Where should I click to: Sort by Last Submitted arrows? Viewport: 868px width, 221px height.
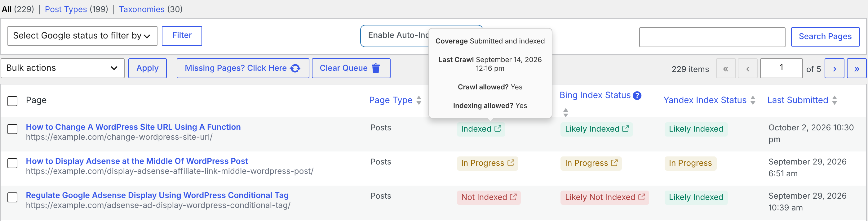pyautogui.click(x=834, y=100)
